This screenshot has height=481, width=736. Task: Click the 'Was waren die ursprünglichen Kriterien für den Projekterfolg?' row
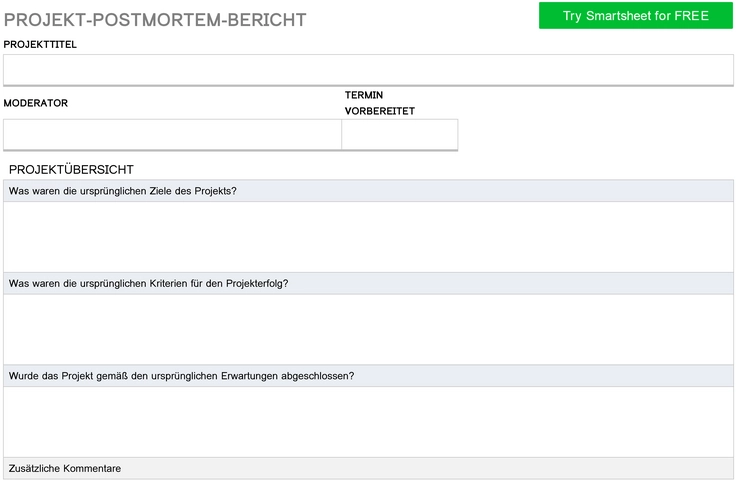point(368,283)
